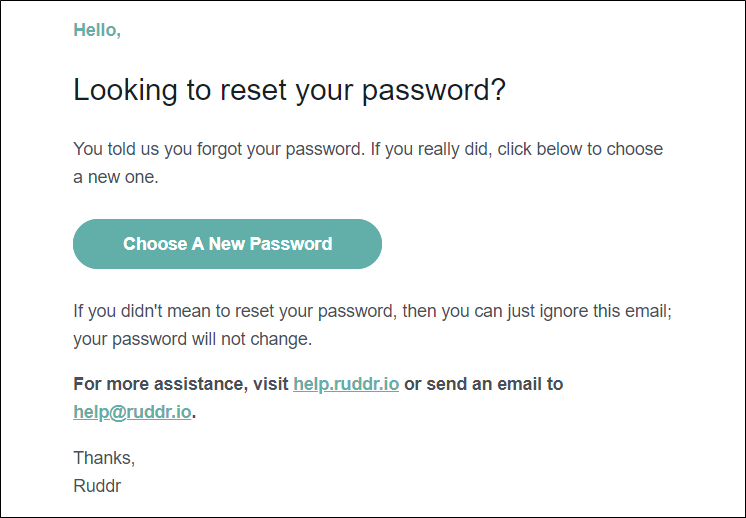Click the teal Hello greeting
Viewport: 746px width, 518px height.
[x=97, y=30]
